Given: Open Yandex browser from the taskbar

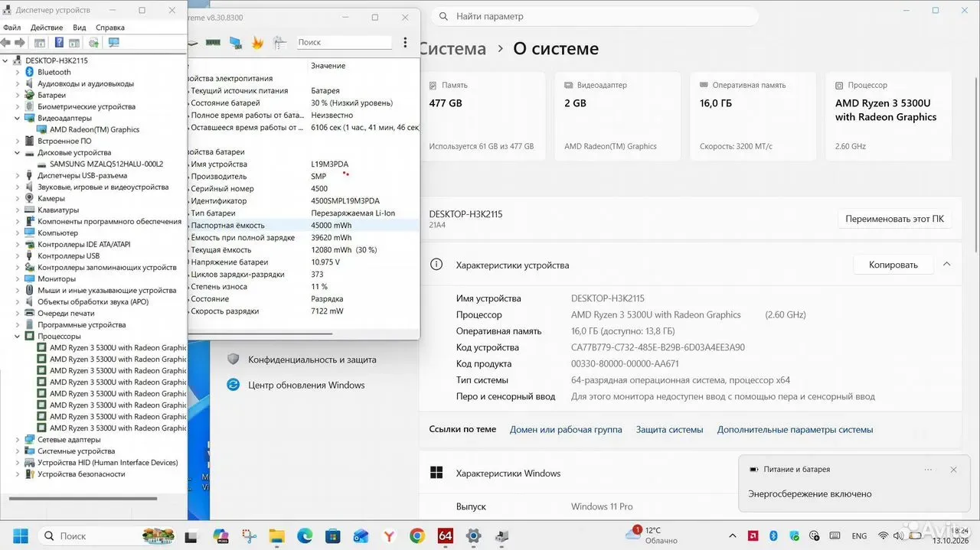Looking at the screenshot, I should [x=389, y=536].
